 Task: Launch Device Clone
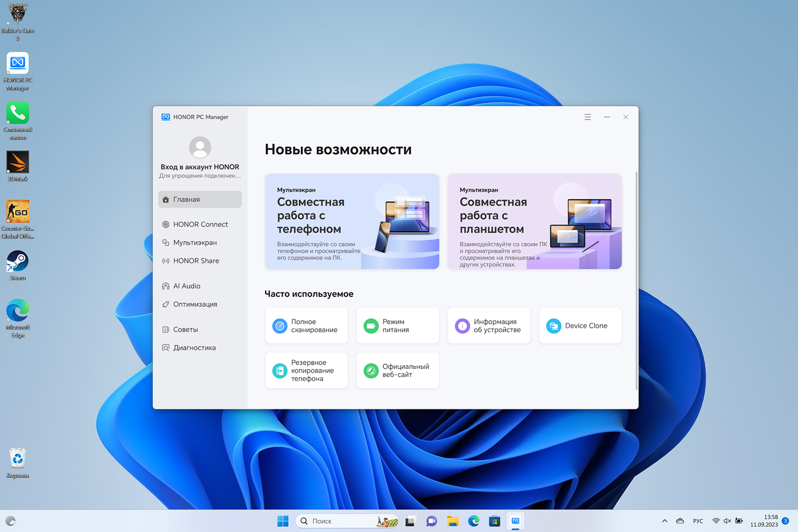(x=581, y=326)
